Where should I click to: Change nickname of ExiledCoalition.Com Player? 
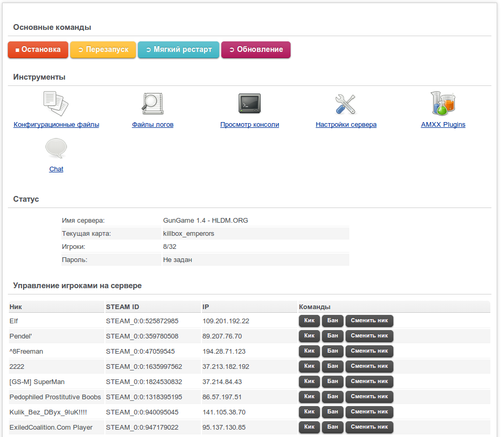point(369,427)
